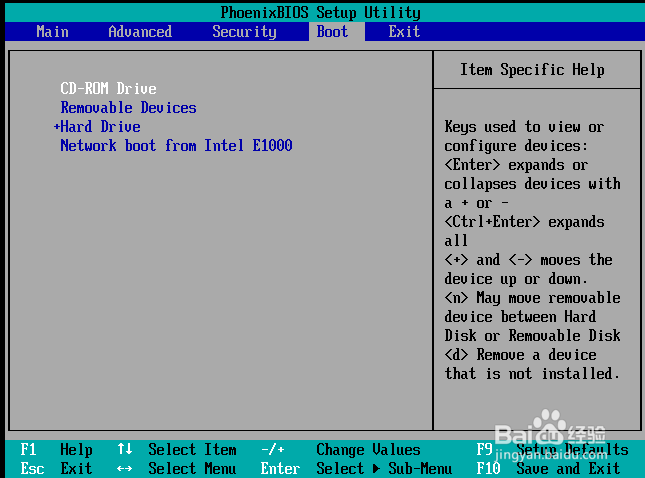The height and width of the screenshot is (478, 645).
Task: Go to the Exit menu tab
Action: pyautogui.click(x=404, y=32)
